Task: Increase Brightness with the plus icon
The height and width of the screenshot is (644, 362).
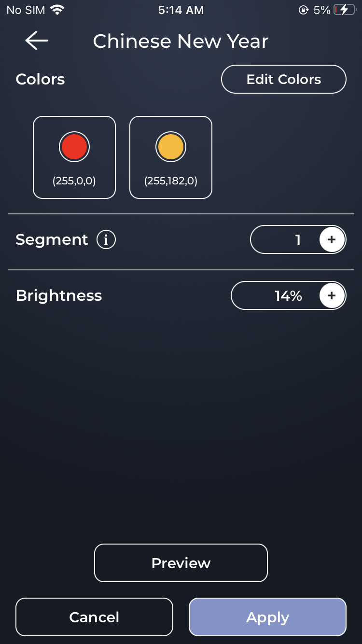Action: [x=332, y=295]
